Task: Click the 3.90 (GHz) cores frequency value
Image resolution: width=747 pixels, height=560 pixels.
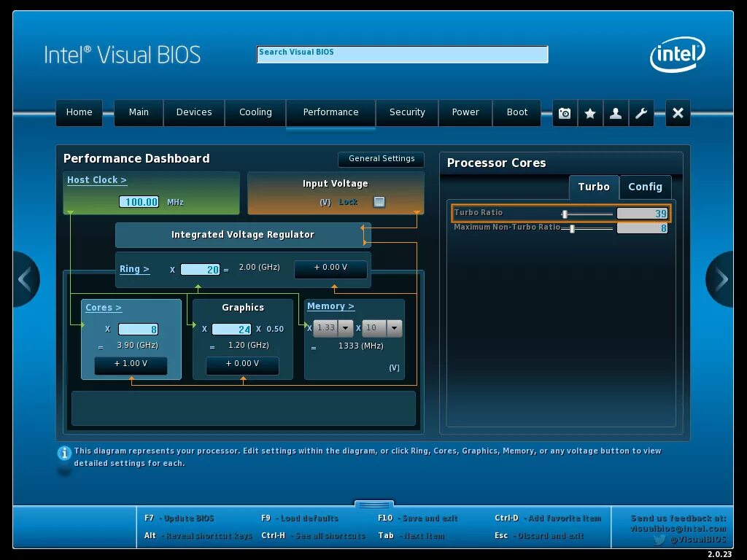Action: coord(138,345)
